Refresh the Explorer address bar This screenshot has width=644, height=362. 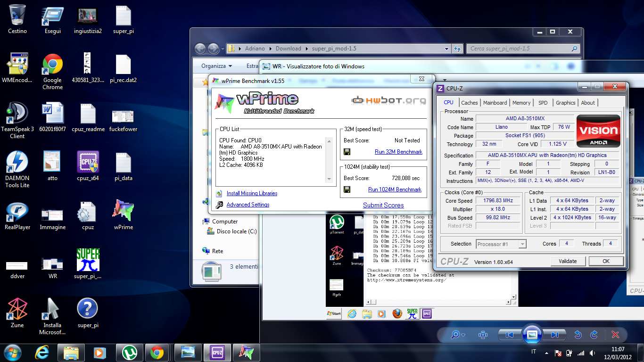457,49
